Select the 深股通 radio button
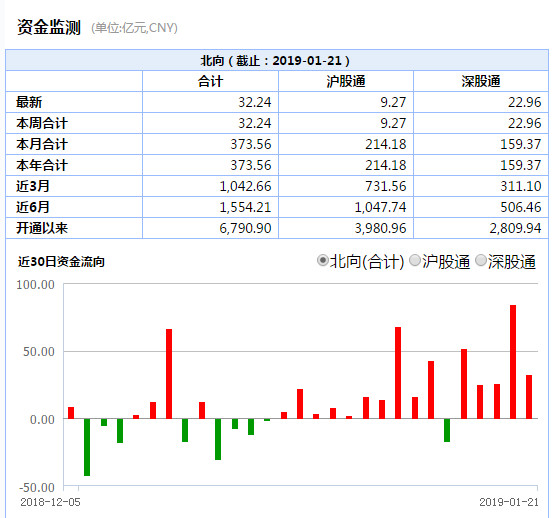The image size is (553, 518). [481, 261]
